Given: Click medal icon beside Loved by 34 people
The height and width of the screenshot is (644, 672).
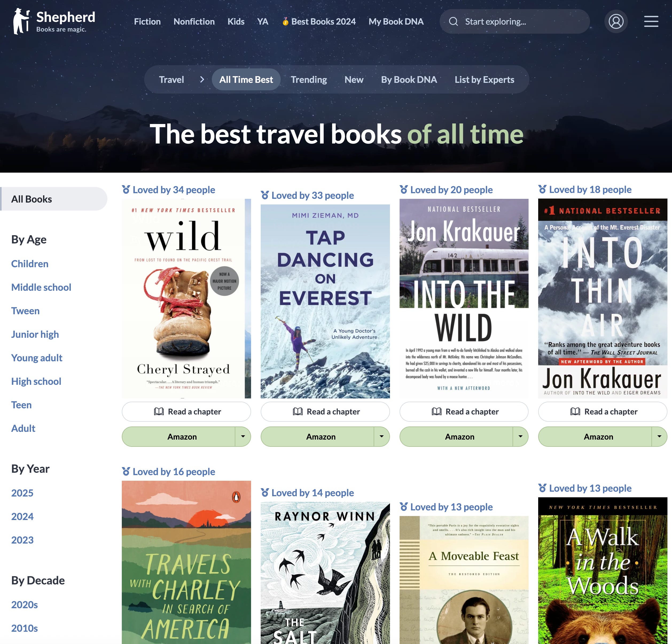Looking at the screenshot, I should point(126,189).
